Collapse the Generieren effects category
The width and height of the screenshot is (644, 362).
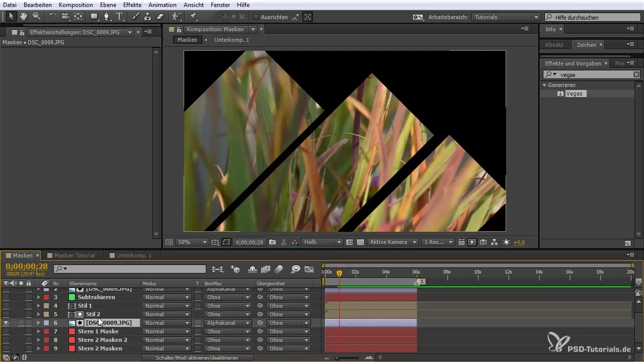[544, 85]
